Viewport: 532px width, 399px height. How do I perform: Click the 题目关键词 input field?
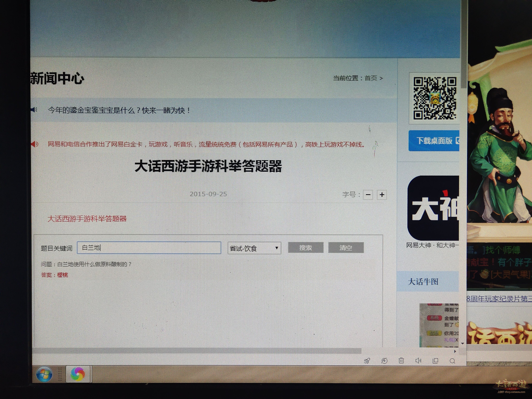(x=149, y=248)
